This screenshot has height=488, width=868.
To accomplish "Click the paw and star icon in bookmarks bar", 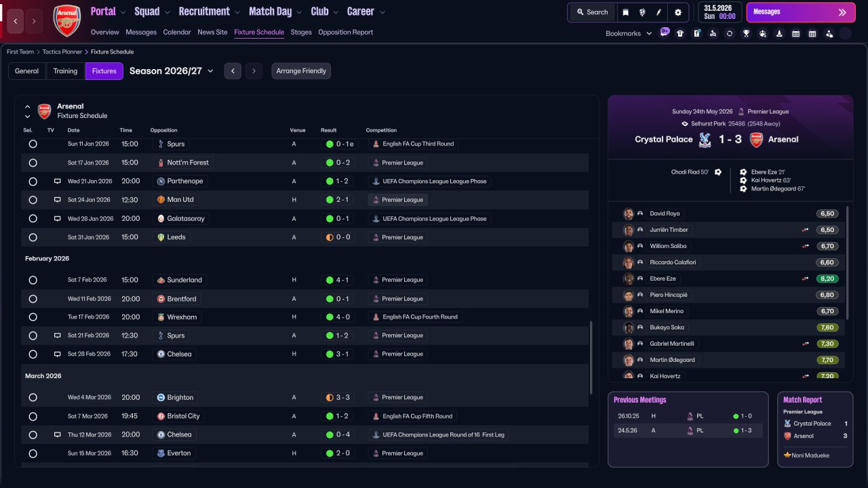I will pyautogui.click(x=763, y=33).
